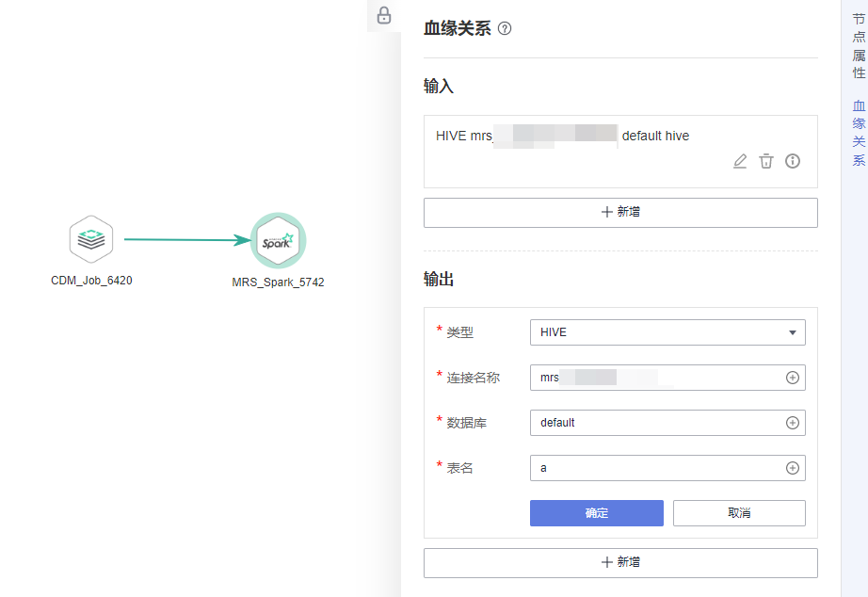Edit the HIVE input entry

click(x=740, y=161)
